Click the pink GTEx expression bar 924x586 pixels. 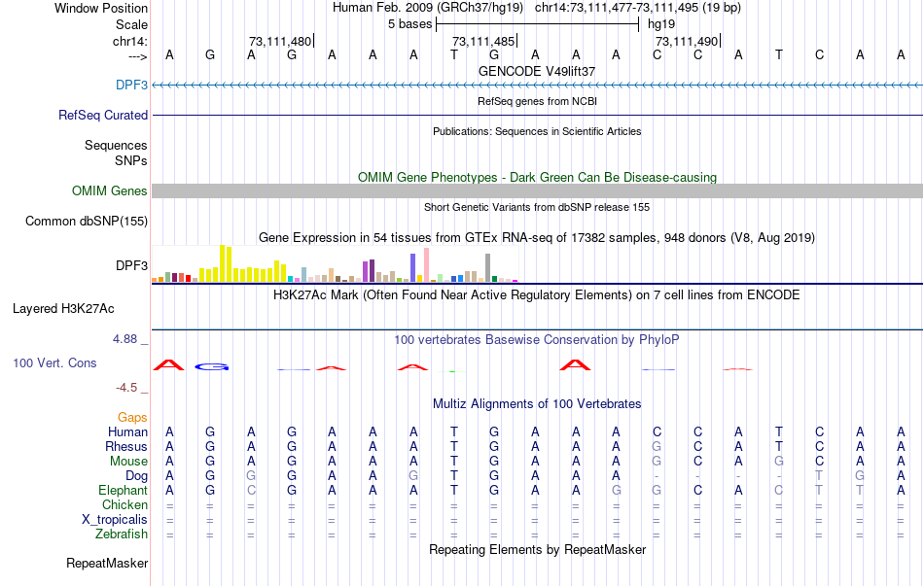[x=426, y=265]
